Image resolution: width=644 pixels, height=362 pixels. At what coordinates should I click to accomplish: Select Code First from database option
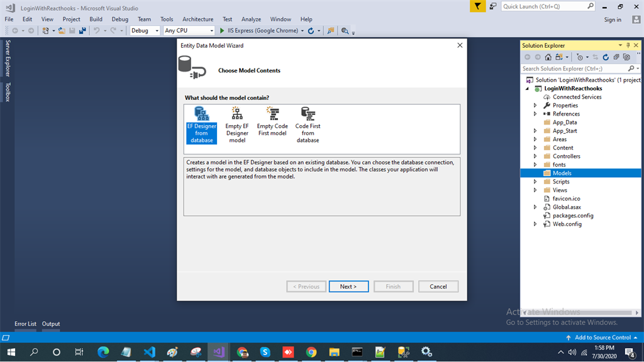tap(308, 125)
